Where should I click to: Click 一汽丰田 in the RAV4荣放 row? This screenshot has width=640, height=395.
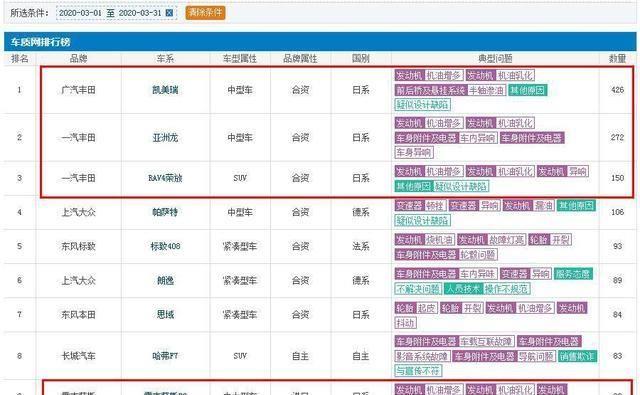[x=78, y=178]
